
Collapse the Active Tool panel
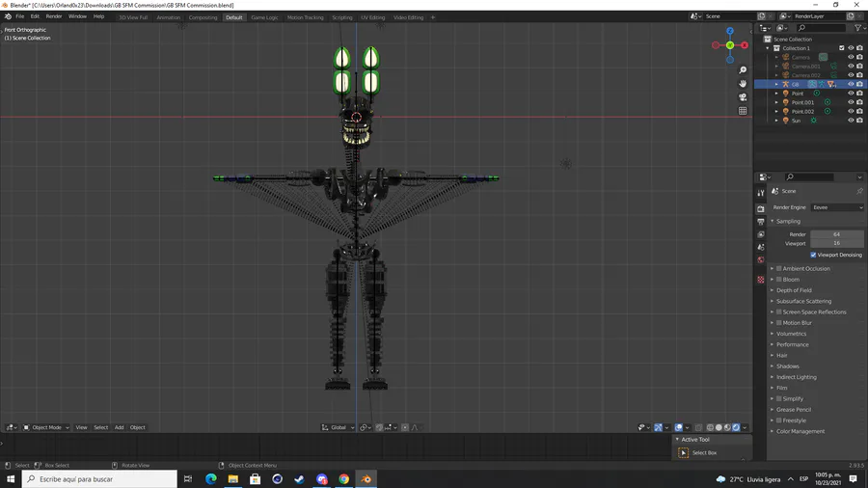click(677, 440)
